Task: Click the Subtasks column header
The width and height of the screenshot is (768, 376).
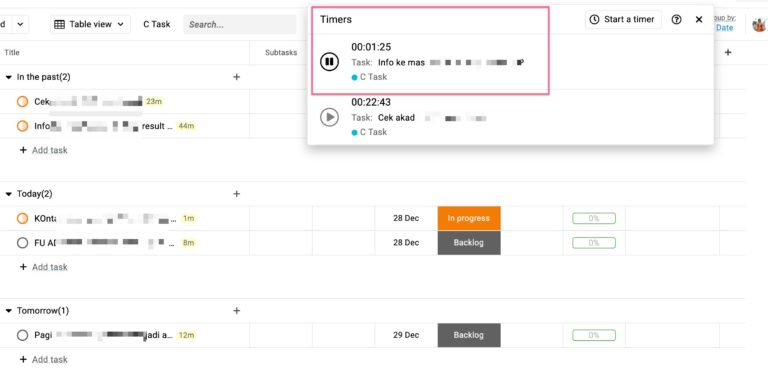Action: (281, 52)
